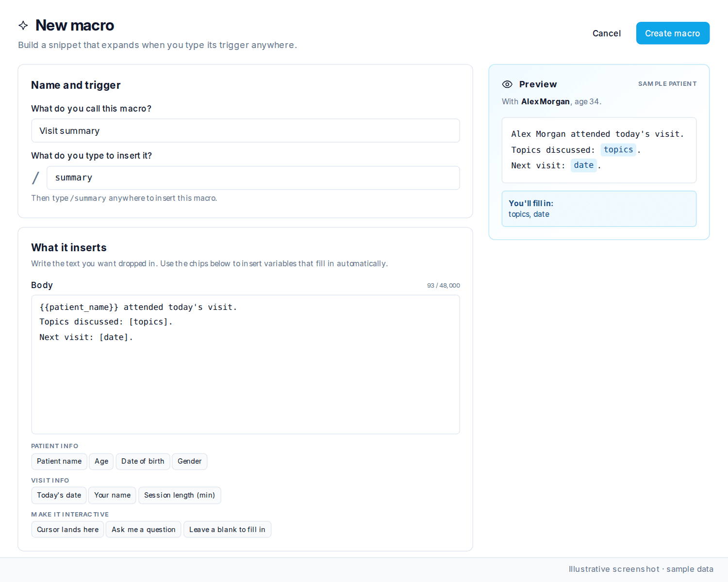The height and width of the screenshot is (582, 728).
Task: Click the 'What do you call this macro?' label
Action: tap(91, 109)
